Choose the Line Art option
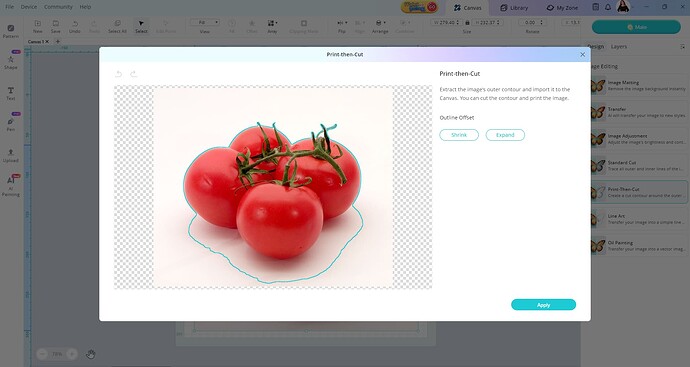 (x=639, y=219)
